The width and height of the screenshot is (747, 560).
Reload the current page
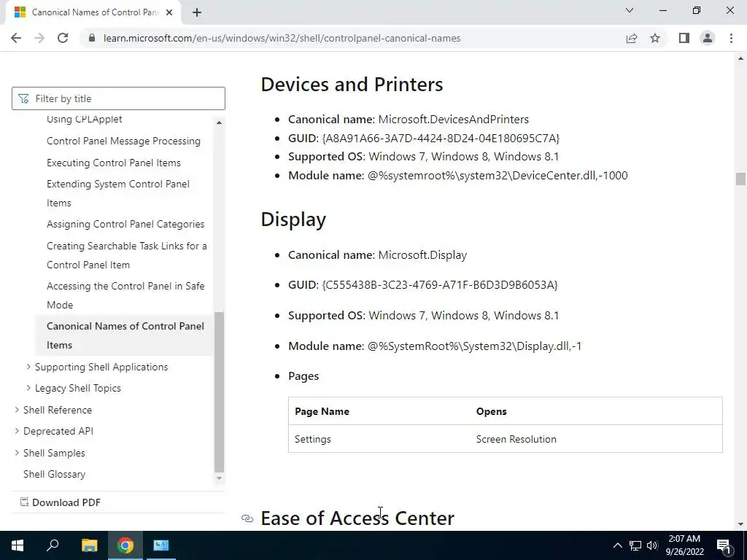(63, 38)
